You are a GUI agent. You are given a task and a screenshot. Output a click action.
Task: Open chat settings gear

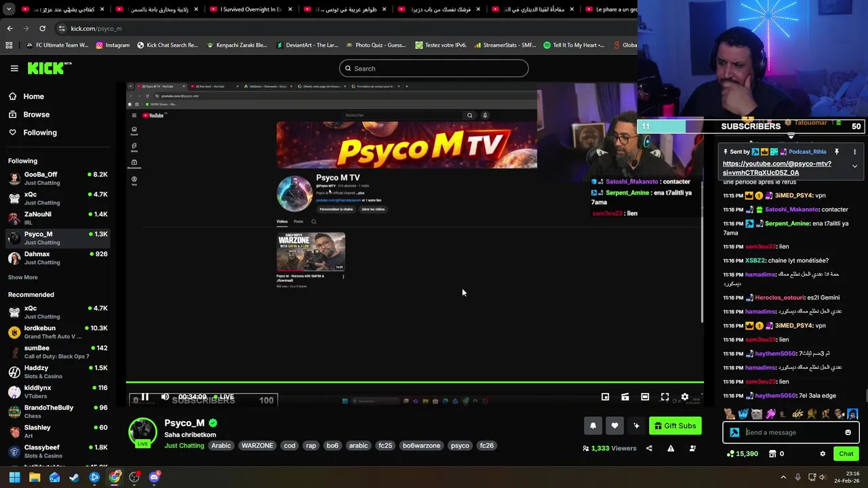click(823, 454)
